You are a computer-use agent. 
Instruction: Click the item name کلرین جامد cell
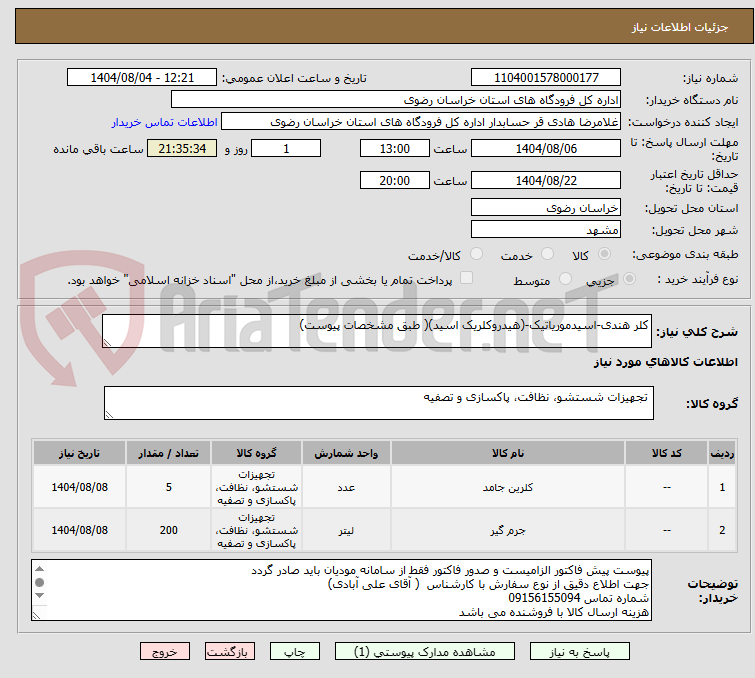(x=508, y=487)
